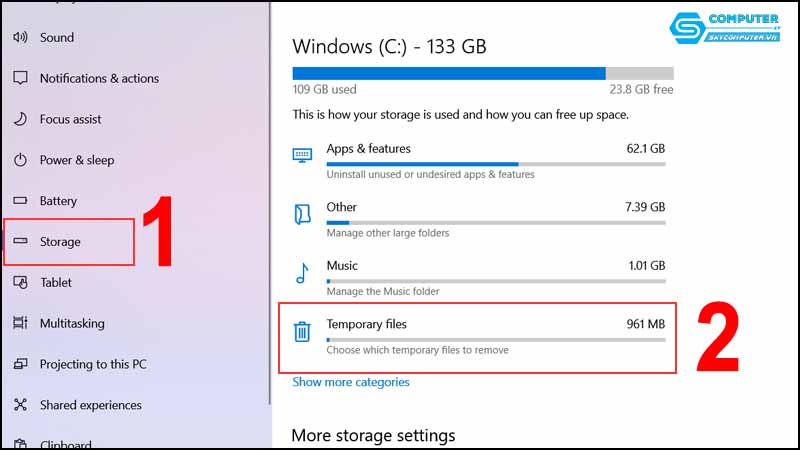Click the Notifications & actions icon
800x450 pixels.
[20, 78]
